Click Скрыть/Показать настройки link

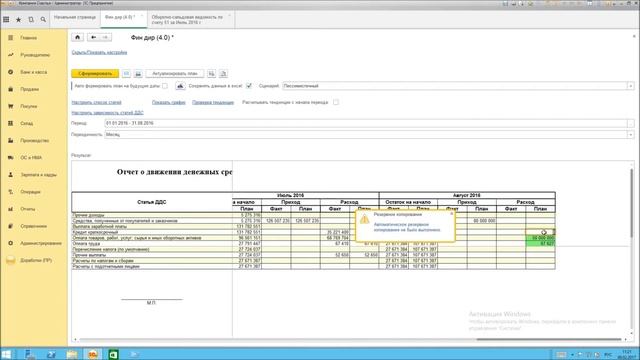[x=99, y=52]
